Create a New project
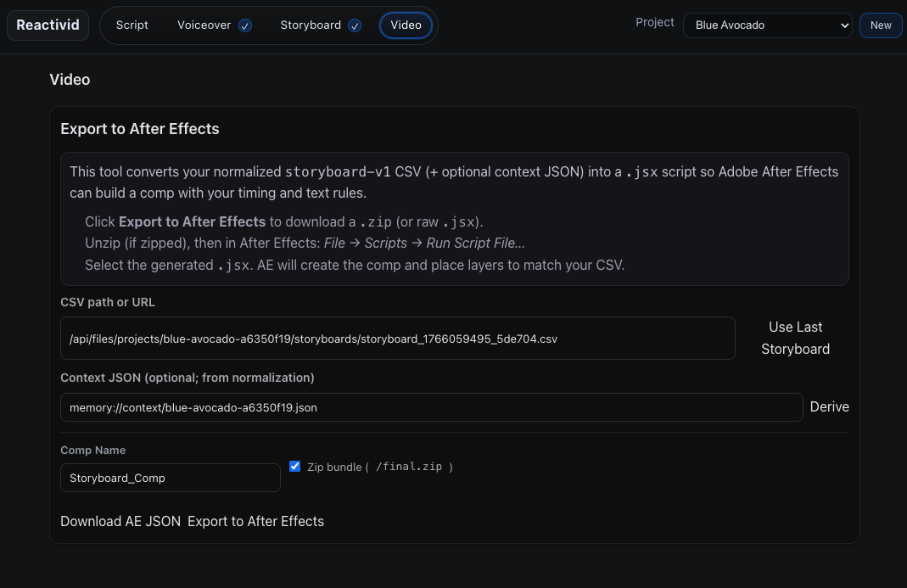 (x=880, y=25)
